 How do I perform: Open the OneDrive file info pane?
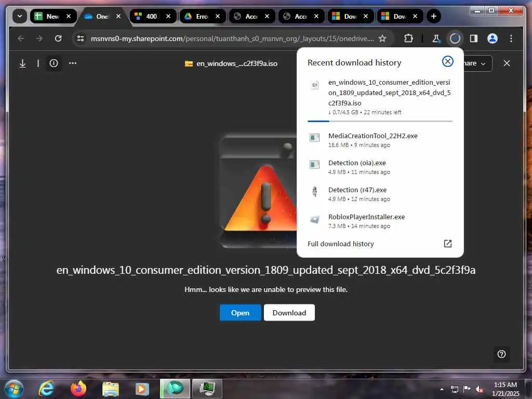click(54, 63)
